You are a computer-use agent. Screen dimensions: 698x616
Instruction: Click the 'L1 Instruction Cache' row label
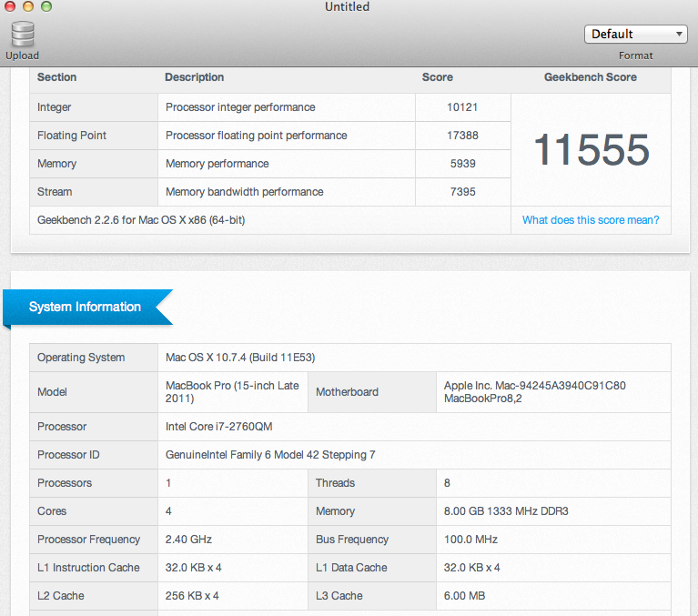[88, 568]
